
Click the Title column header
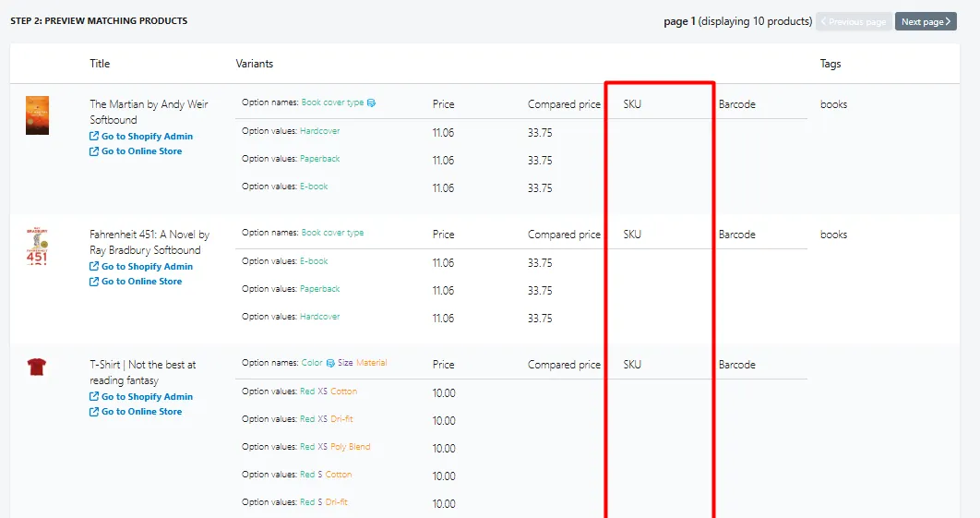(100, 63)
